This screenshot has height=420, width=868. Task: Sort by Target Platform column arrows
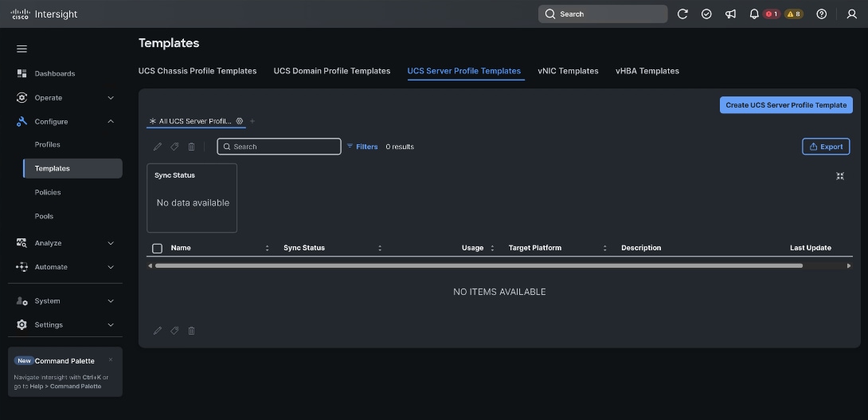604,248
